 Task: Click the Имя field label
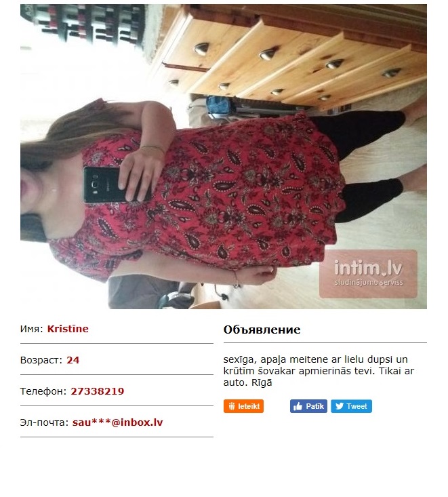click(31, 329)
